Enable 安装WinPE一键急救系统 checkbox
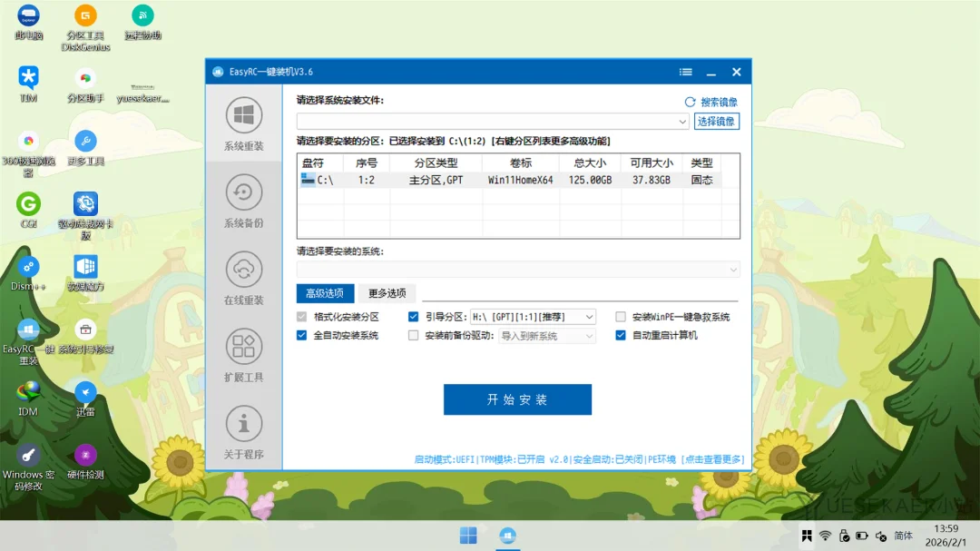 point(621,317)
